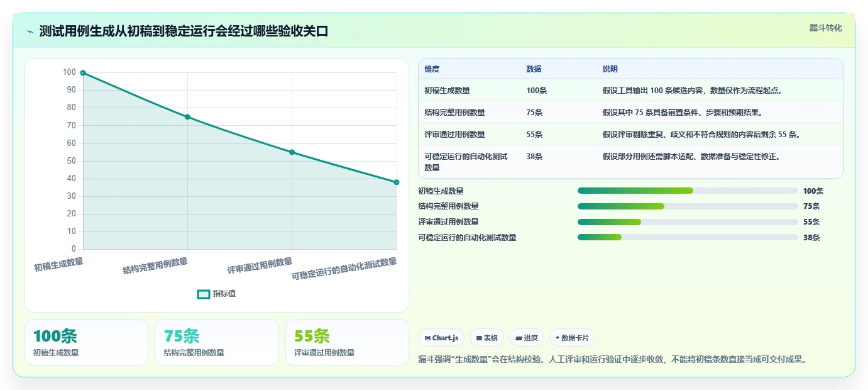Click the description starting 假设评审剔除重复
868x390 pixels.
pyautogui.click(x=701, y=135)
